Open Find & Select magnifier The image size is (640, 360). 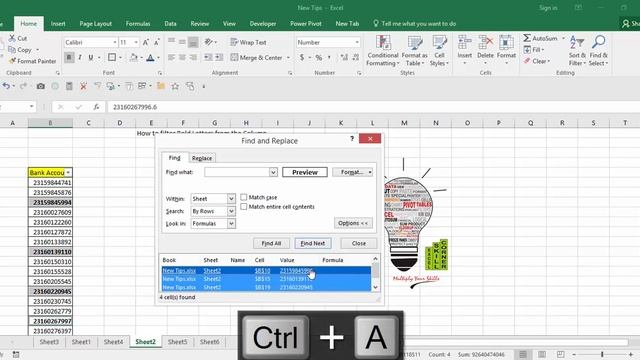point(598,51)
